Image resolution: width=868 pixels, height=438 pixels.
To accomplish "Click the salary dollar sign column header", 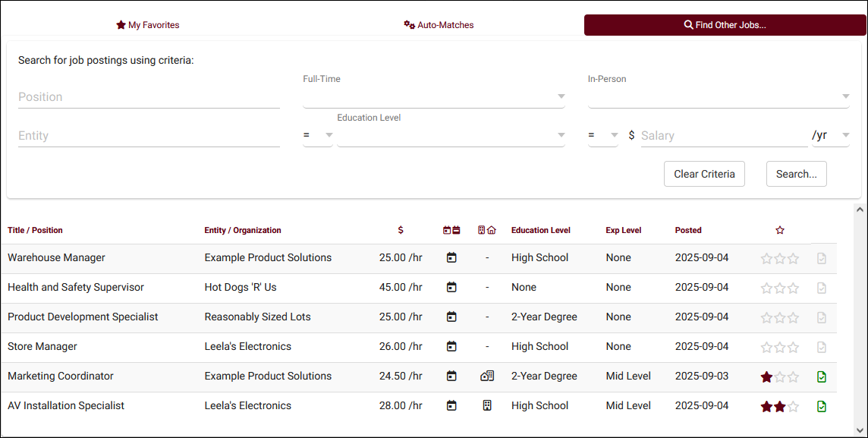I will click(x=401, y=231).
